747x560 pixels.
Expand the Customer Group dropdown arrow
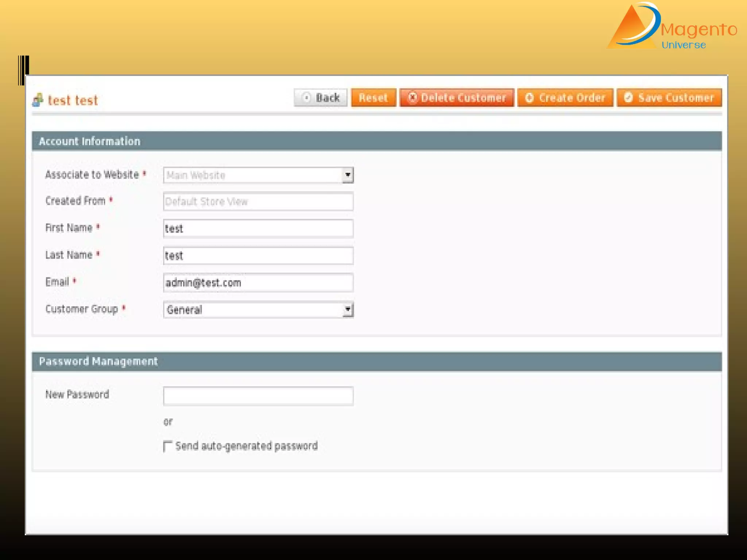(348, 310)
